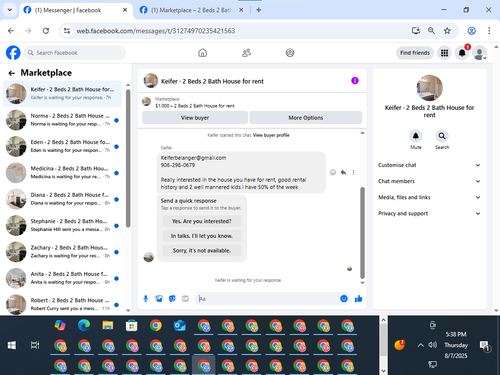500x375 pixels.
Task: Open the Groups icon in top navigation
Action: [290, 53]
